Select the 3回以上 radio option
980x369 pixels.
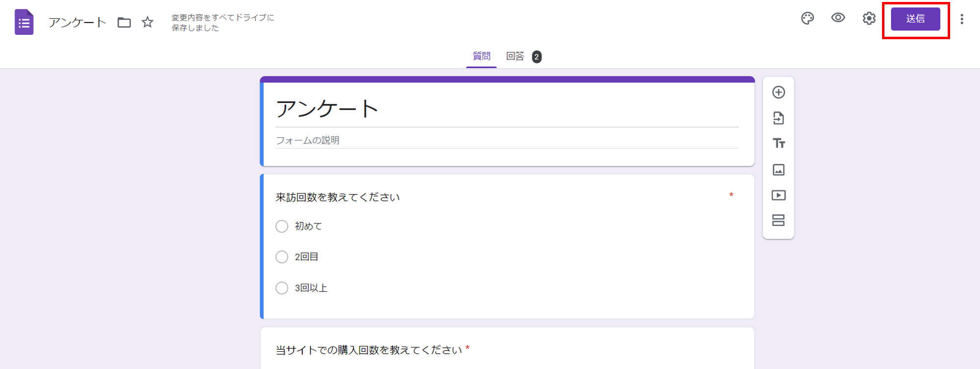(x=282, y=288)
